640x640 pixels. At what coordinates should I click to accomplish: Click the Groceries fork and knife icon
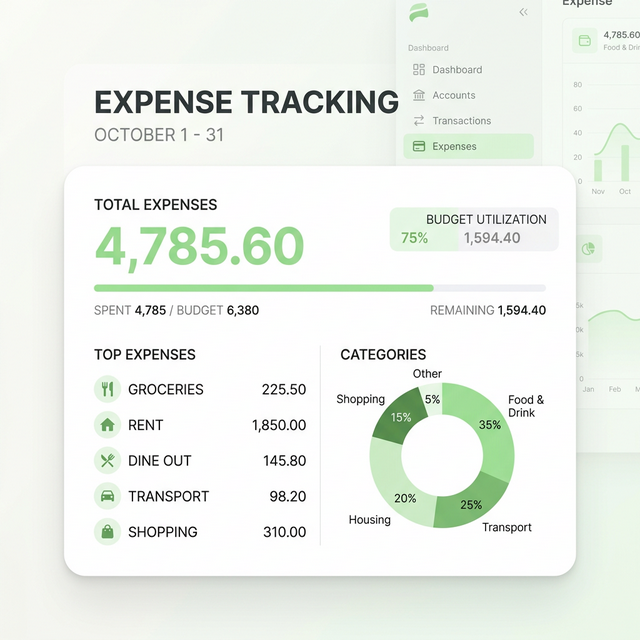[107, 390]
